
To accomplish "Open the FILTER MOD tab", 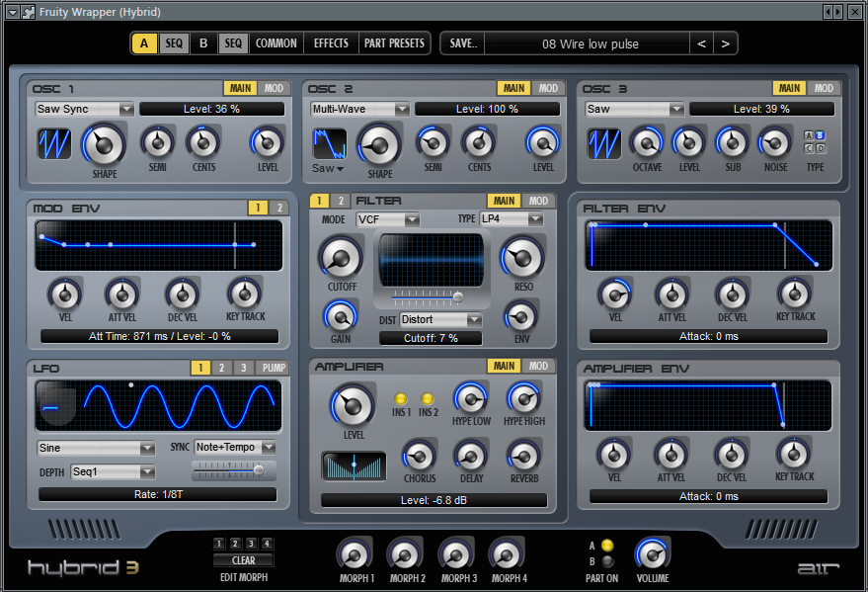I will (538, 201).
